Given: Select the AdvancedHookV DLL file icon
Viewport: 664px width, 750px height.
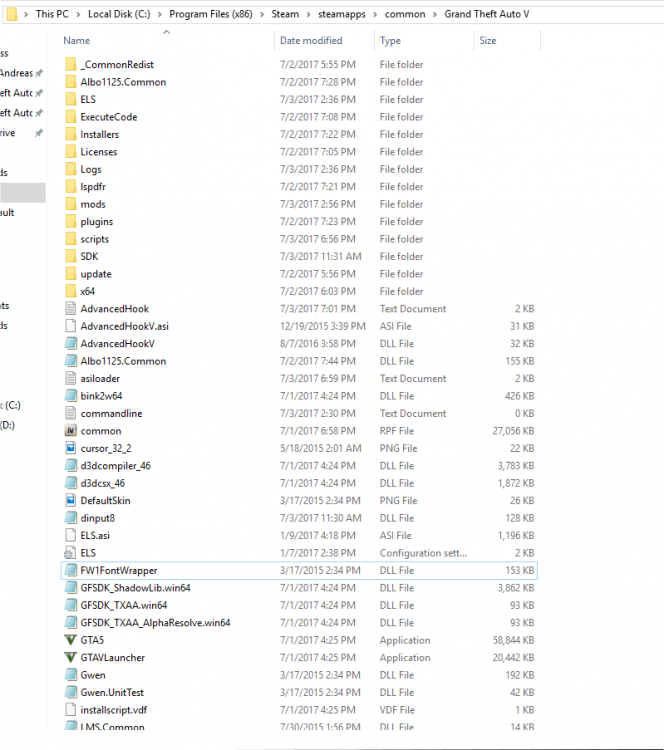Looking at the screenshot, I should click(x=70, y=343).
